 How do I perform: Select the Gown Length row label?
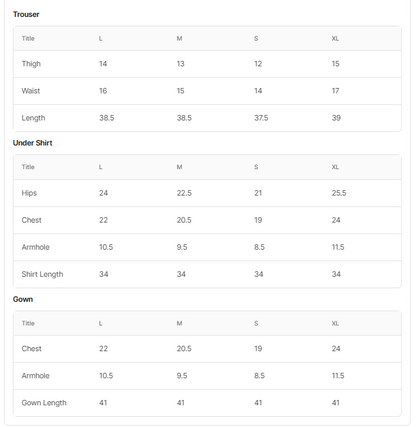pos(44,403)
